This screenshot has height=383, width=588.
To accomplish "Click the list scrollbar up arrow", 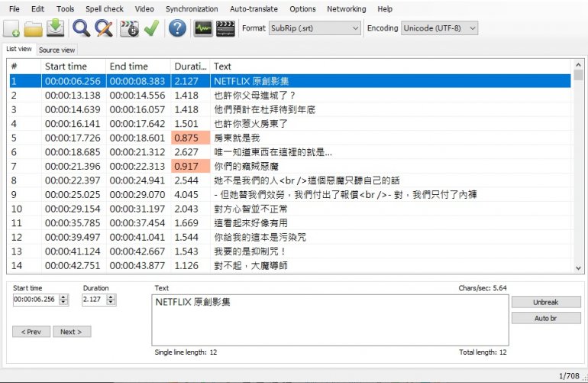I will tap(578, 64).
